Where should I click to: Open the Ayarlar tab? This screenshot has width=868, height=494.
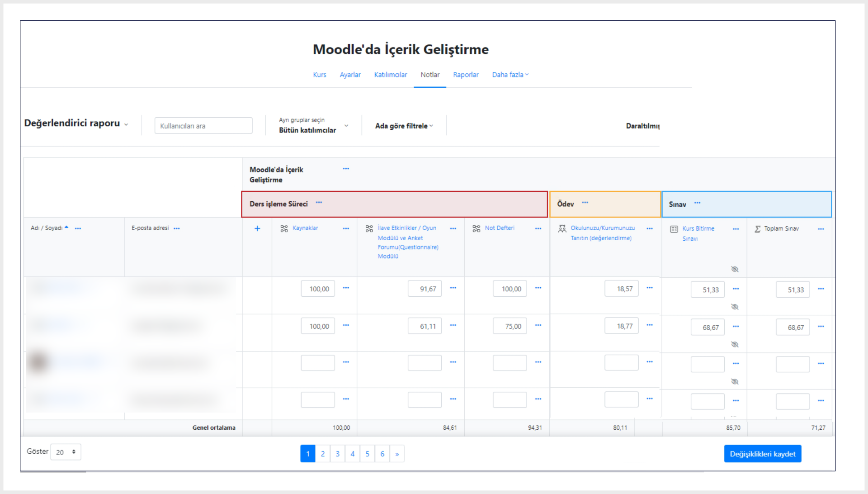click(x=350, y=75)
